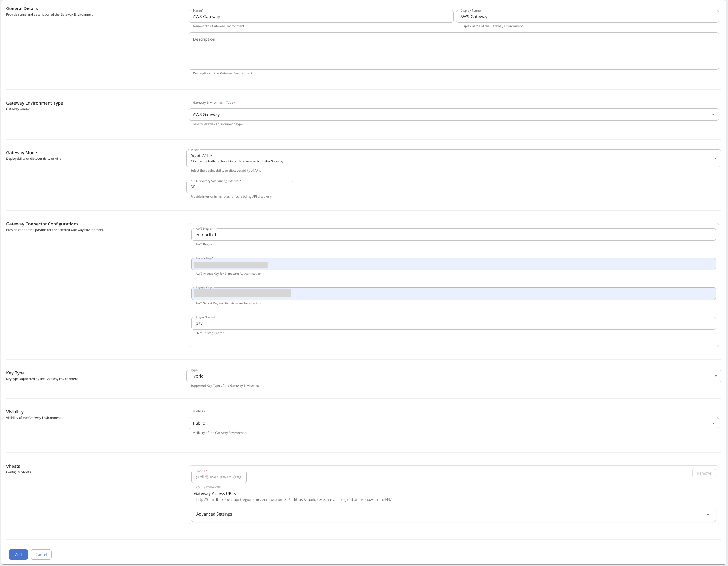Click the Visibility dropdown arrow icon
The height and width of the screenshot is (566, 728).
[x=713, y=423]
